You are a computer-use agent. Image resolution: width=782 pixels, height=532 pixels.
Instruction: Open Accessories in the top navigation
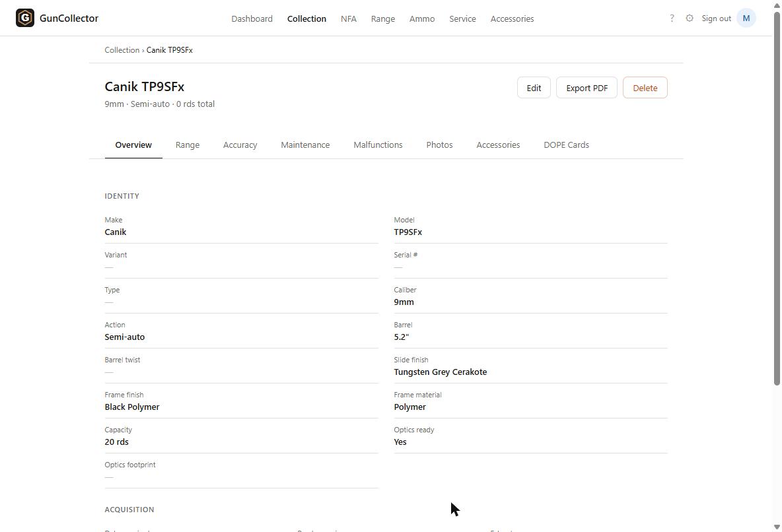[512, 18]
